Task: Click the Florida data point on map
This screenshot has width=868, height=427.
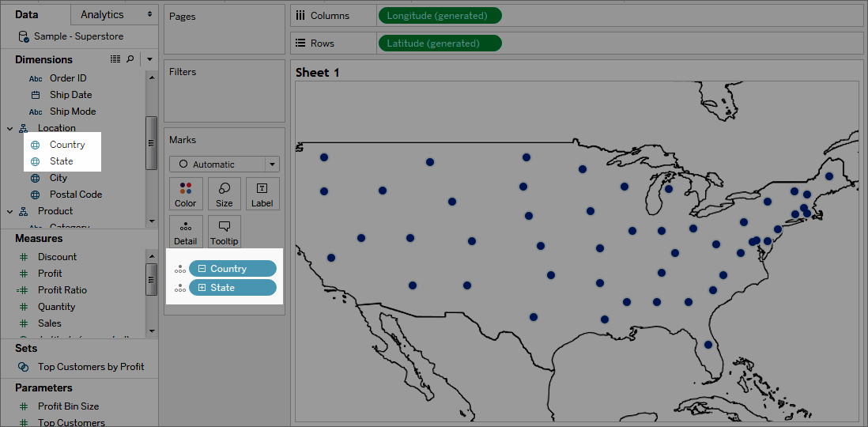Action: click(708, 345)
